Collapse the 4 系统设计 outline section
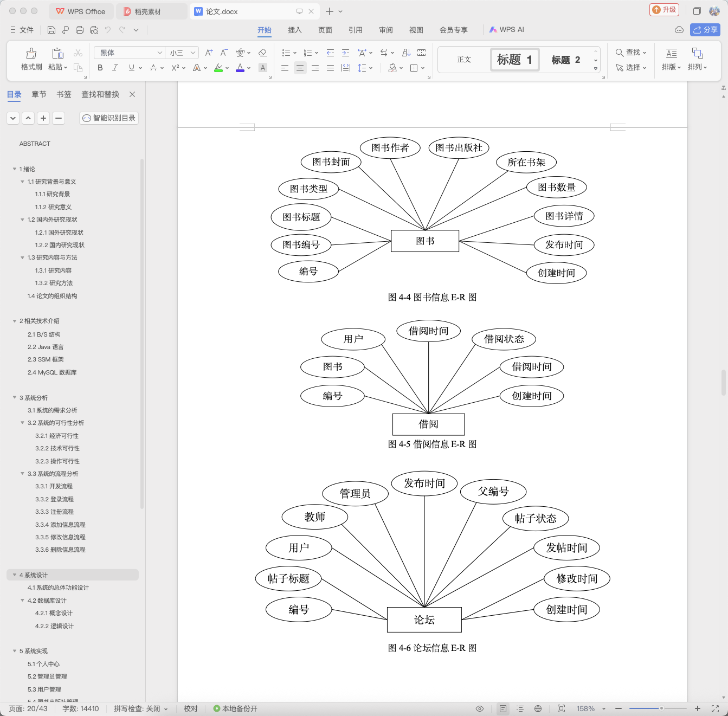 pos(15,575)
